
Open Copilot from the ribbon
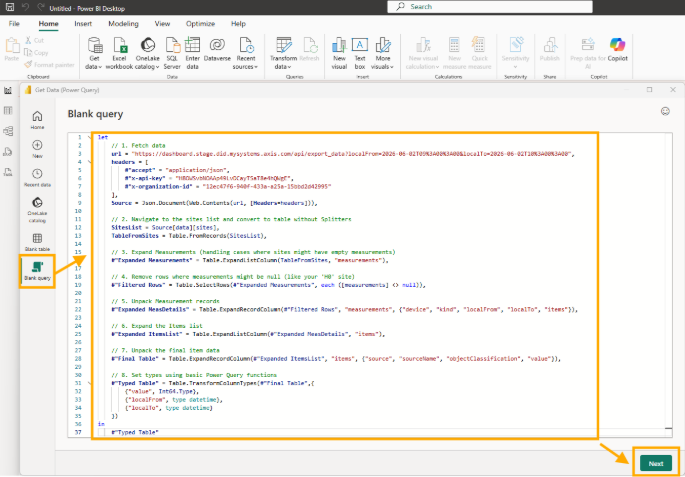pyautogui.click(x=618, y=50)
